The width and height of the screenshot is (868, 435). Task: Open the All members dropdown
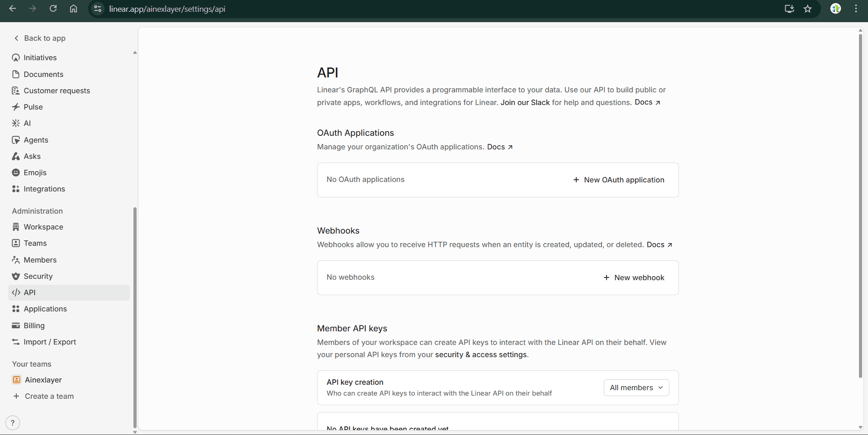pos(636,387)
